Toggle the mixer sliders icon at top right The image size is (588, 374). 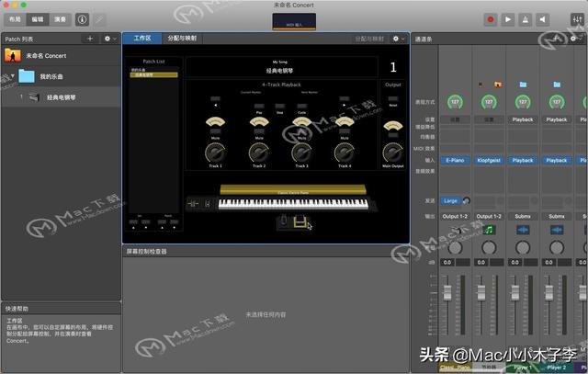coord(577,19)
